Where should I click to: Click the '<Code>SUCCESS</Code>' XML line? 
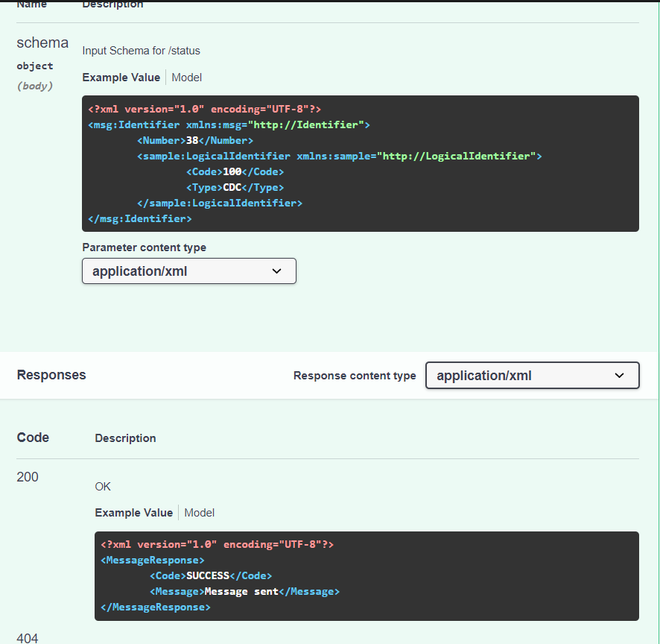tap(211, 575)
